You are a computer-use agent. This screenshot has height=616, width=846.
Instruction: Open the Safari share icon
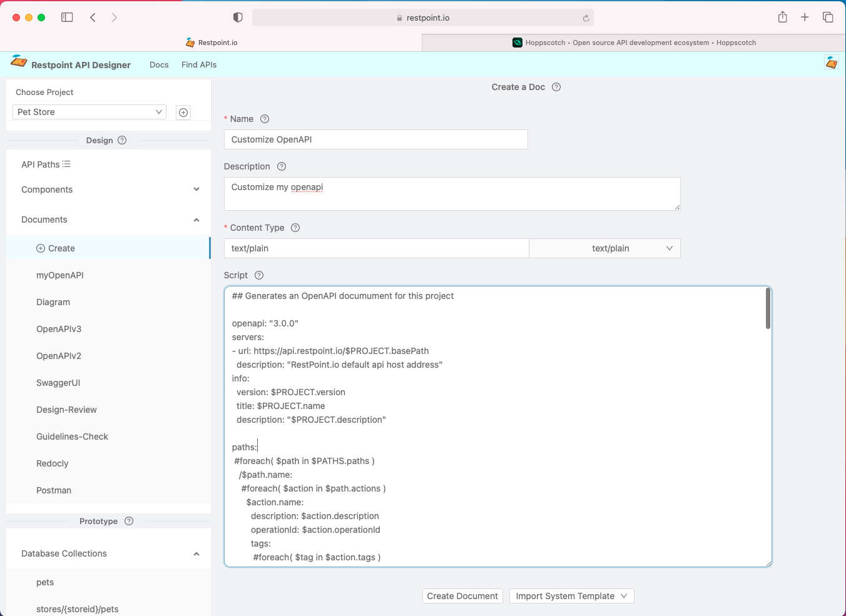coord(782,17)
